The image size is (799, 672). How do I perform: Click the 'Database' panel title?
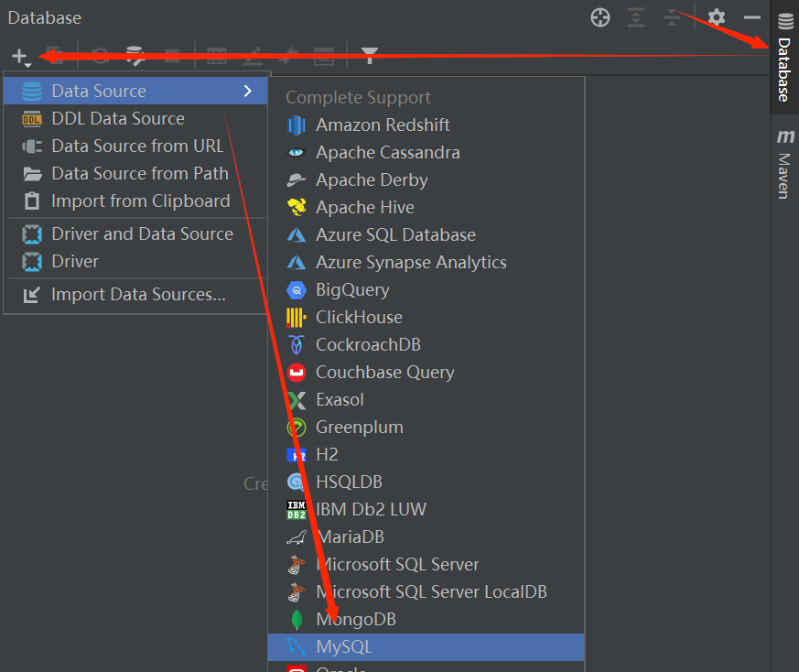tap(44, 17)
